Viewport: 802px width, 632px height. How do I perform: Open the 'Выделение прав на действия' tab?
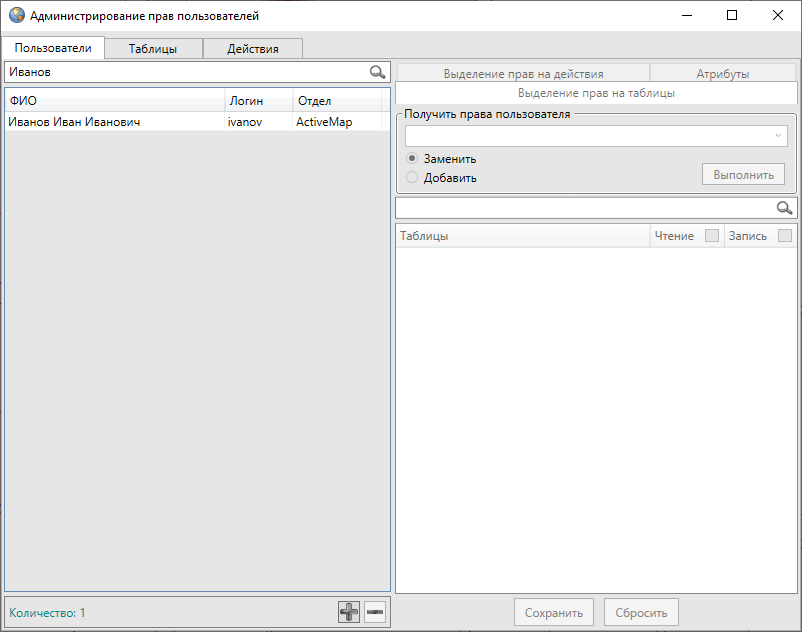coord(523,74)
